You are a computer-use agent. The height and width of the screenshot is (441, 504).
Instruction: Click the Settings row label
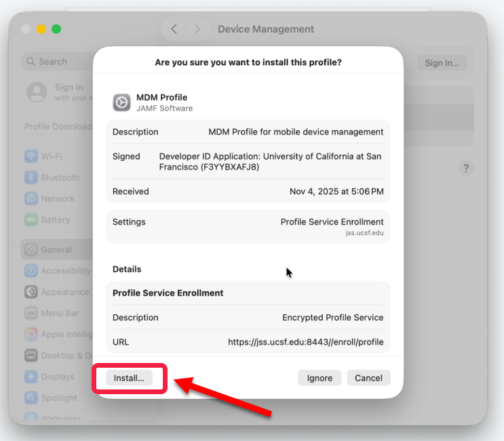point(129,222)
